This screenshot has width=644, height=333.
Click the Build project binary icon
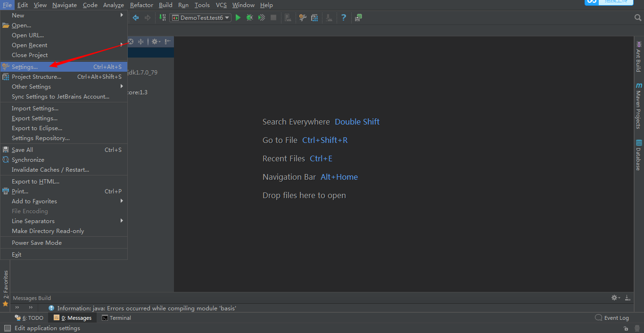point(162,17)
